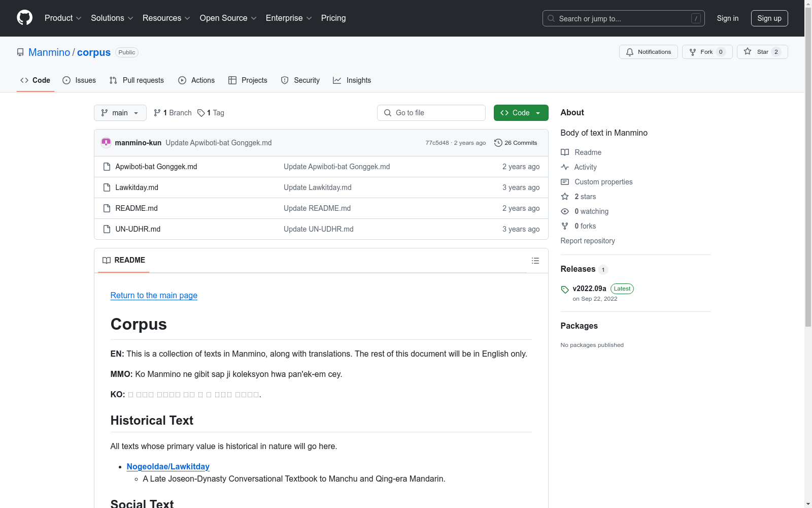The width and height of the screenshot is (812, 508).
Task: Open the corpus repository link
Action: (94, 52)
